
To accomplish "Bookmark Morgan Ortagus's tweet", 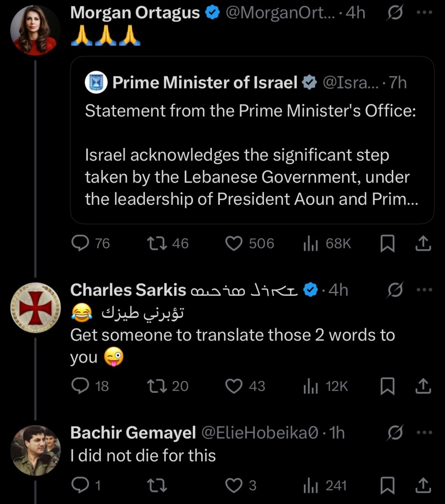I will click(387, 243).
